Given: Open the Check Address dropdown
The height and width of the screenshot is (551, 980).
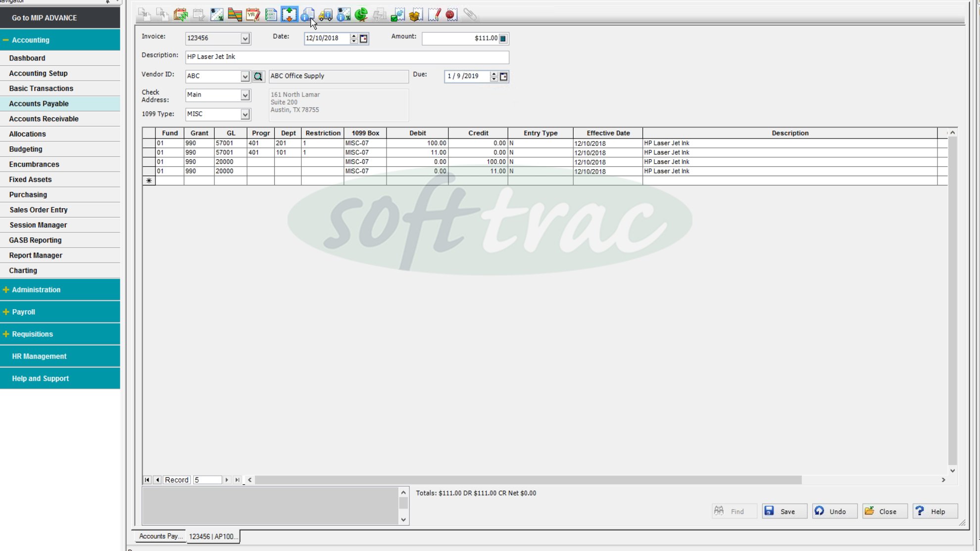Looking at the screenshot, I should 245,95.
